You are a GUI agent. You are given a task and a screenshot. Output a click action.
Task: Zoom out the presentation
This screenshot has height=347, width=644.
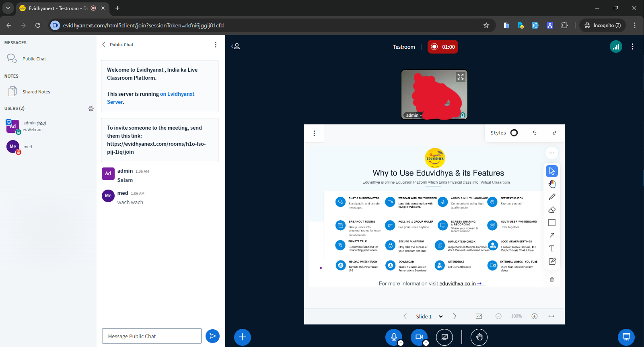coord(498,316)
